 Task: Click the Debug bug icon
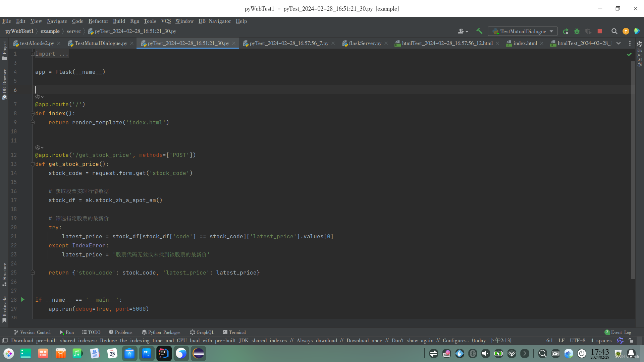[577, 31]
